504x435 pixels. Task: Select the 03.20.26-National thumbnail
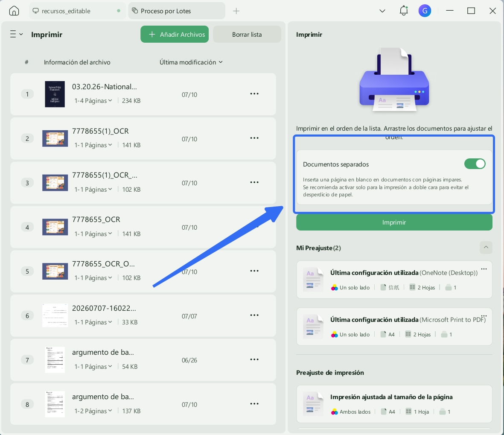55,94
